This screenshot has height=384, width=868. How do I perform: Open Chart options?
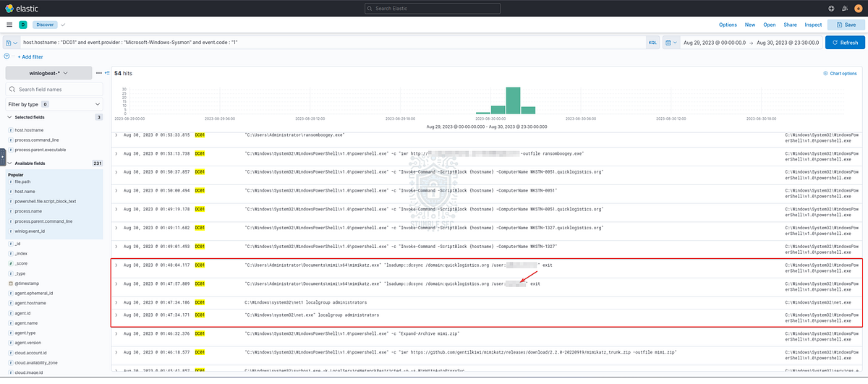[841, 73]
